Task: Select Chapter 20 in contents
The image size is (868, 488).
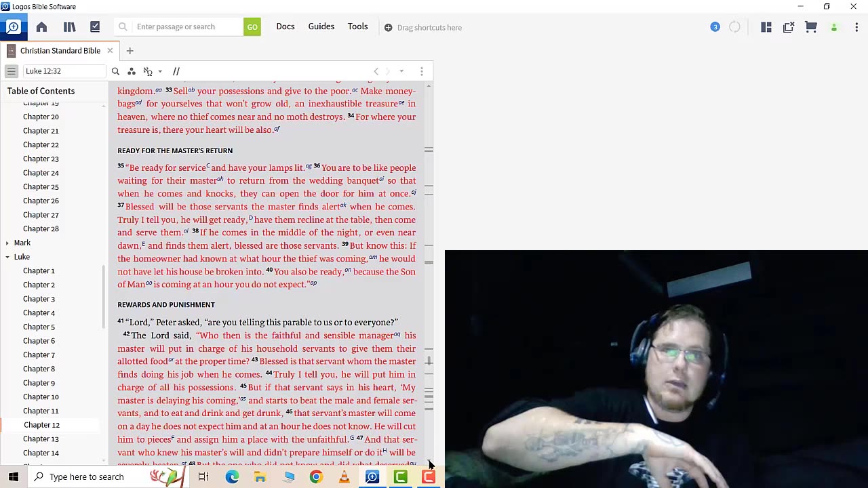Action: [x=41, y=117]
